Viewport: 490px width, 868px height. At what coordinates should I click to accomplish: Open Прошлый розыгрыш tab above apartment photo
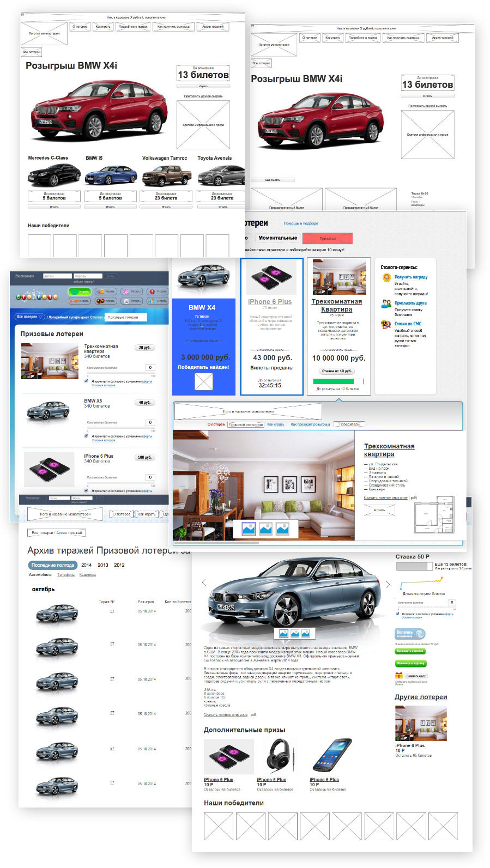coord(246,424)
